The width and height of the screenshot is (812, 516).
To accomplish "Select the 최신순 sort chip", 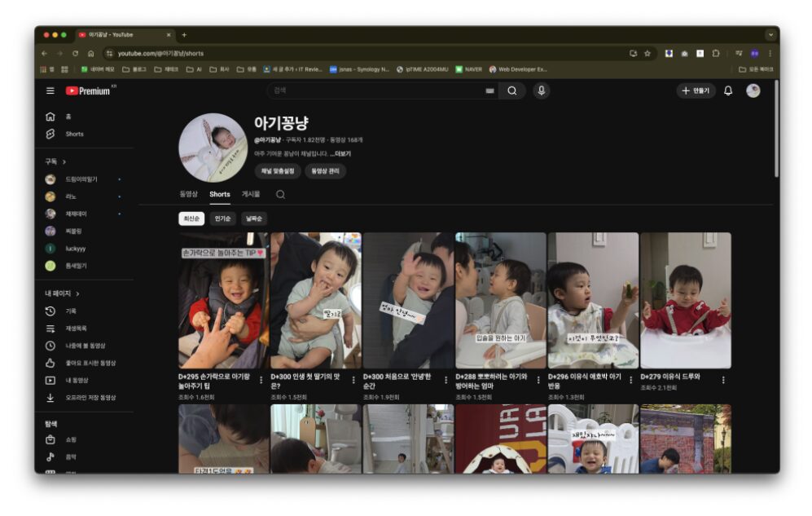I will 191,218.
